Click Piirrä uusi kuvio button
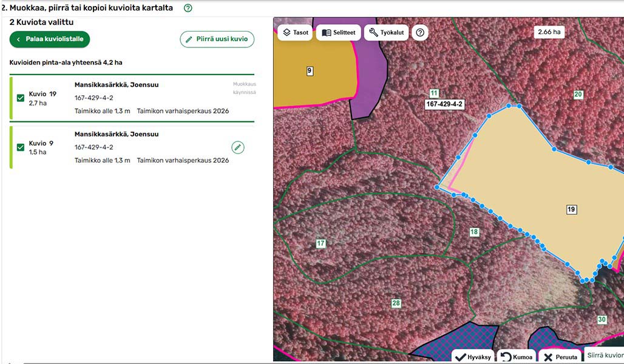This screenshot has height=364, width=624. coord(217,39)
